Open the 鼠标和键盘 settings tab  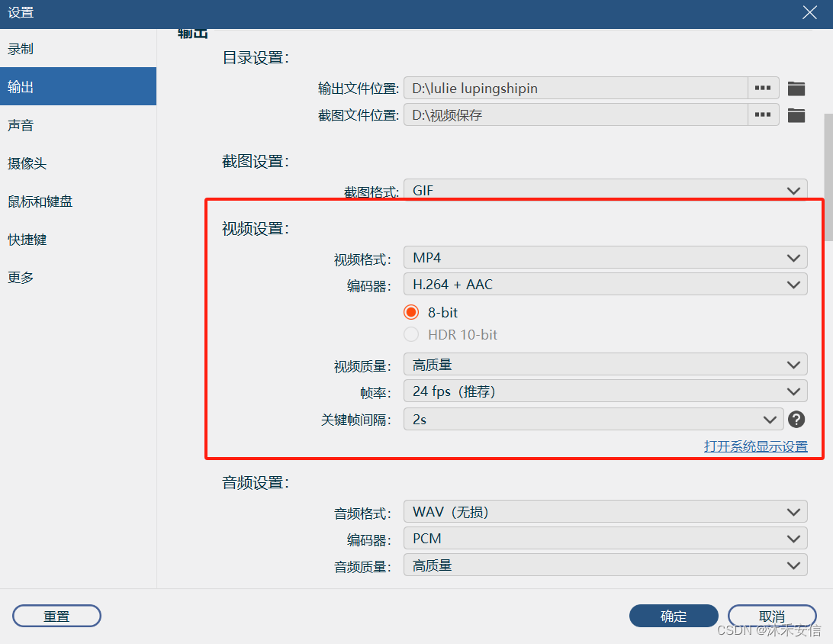point(78,201)
